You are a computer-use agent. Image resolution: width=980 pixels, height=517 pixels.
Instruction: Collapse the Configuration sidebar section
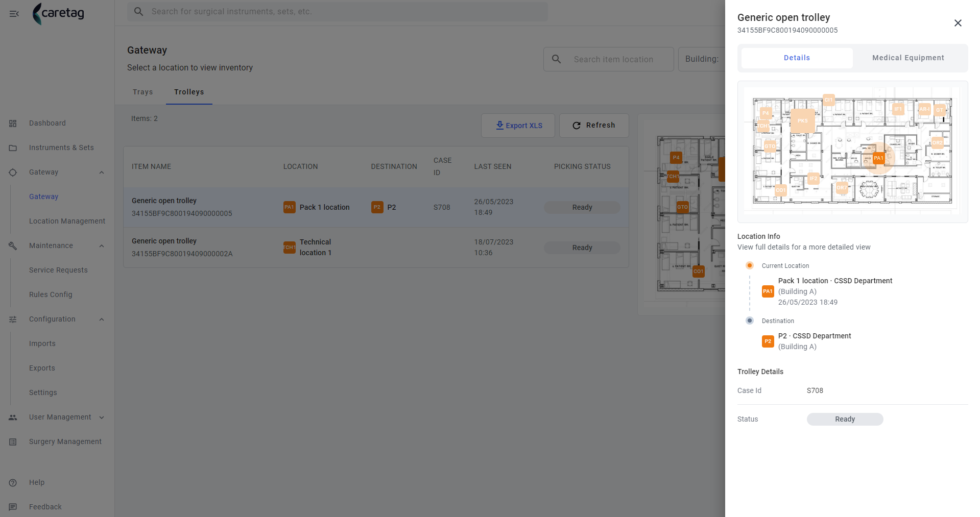point(102,319)
